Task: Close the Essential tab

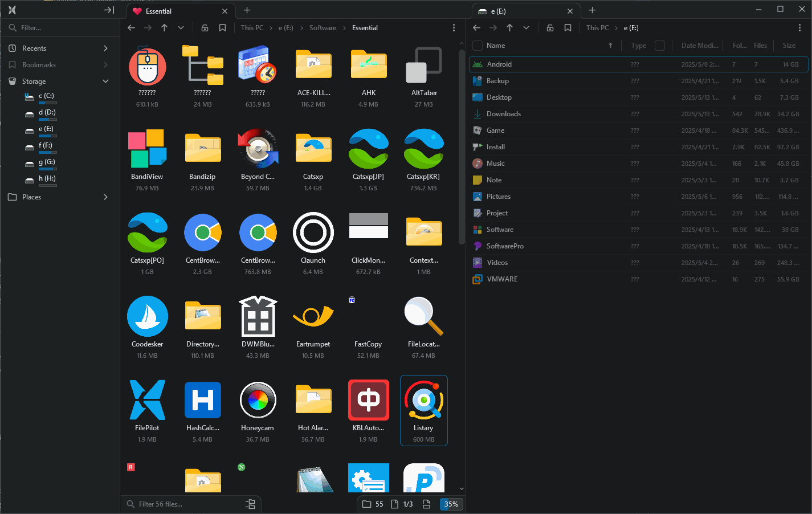Action: coord(225,11)
